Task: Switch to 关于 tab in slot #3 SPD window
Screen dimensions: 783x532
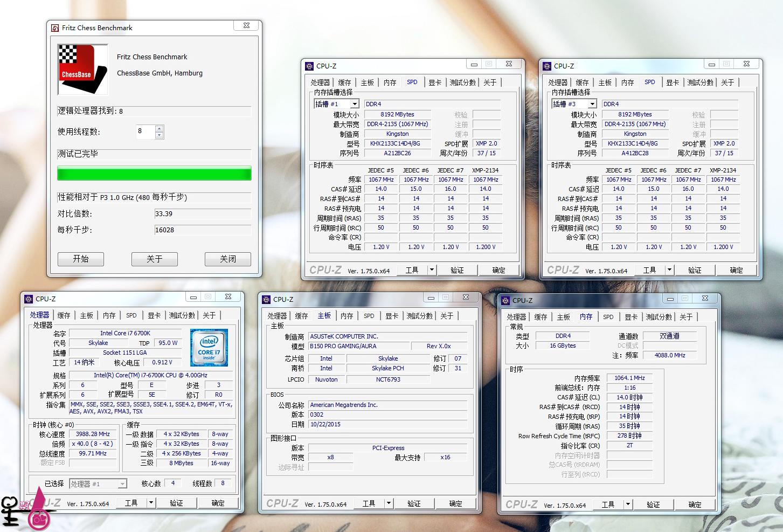Action: coord(727,82)
